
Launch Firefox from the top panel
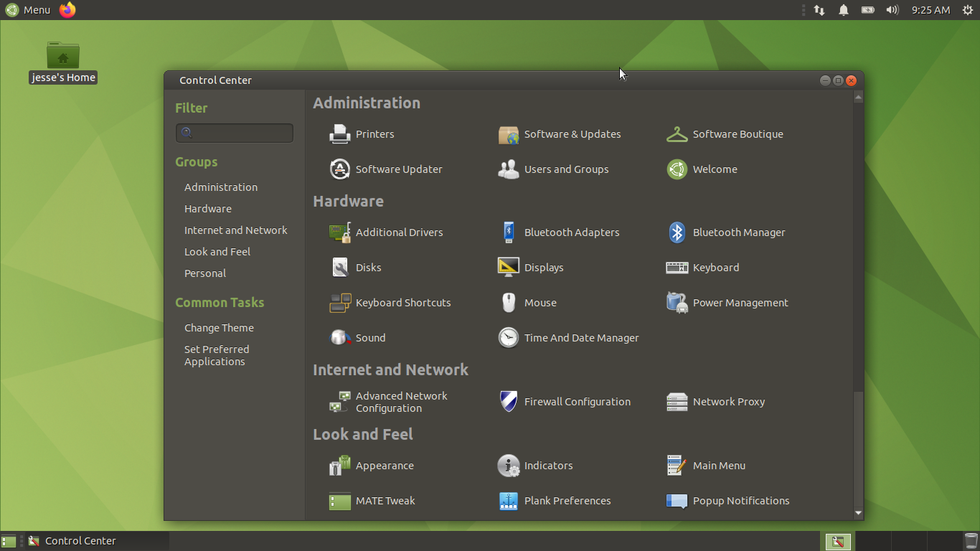[x=67, y=10]
